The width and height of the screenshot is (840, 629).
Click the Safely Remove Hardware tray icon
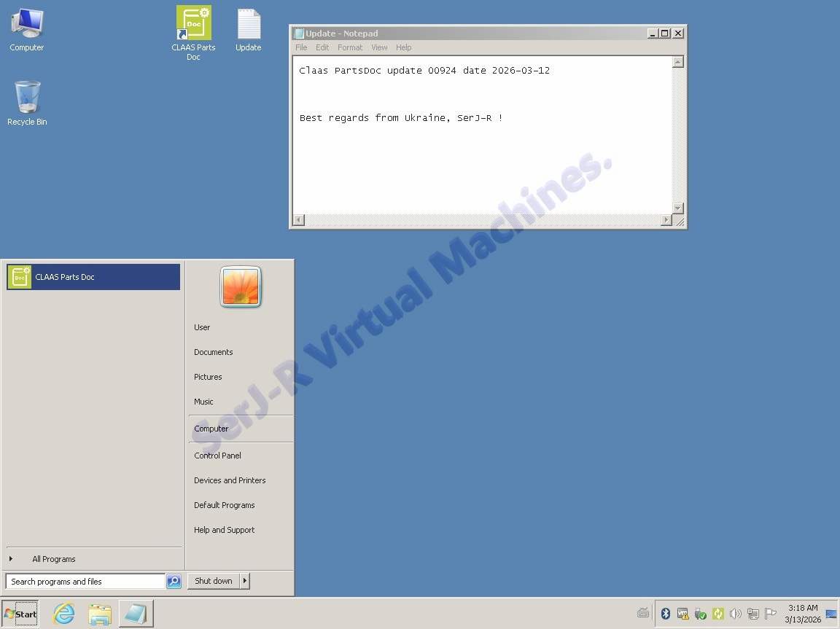pyautogui.click(x=700, y=614)
